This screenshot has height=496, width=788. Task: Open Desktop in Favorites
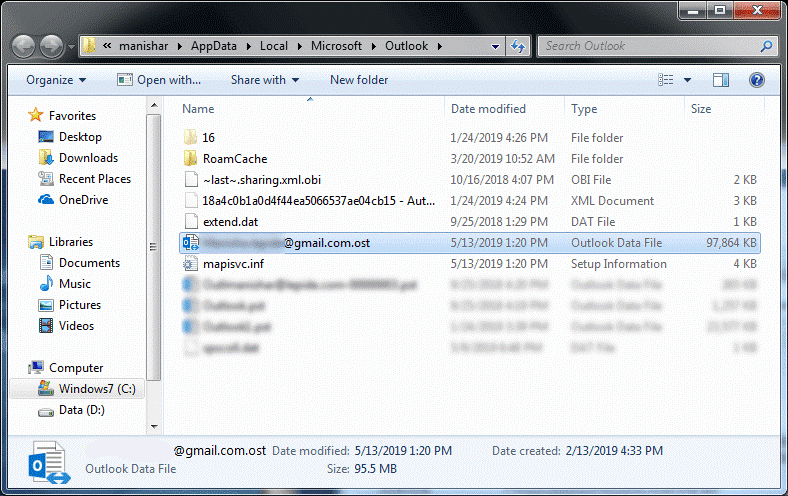tap(80, 137)
